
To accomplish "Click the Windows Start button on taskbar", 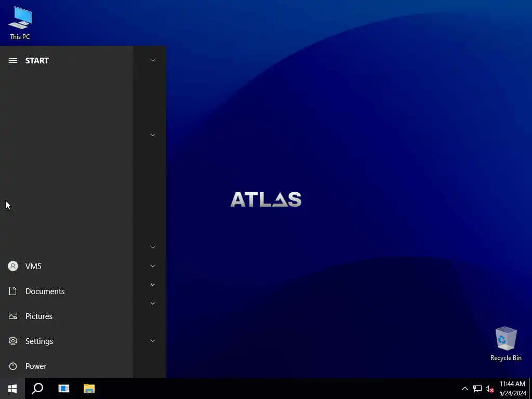I will point(12,389).
